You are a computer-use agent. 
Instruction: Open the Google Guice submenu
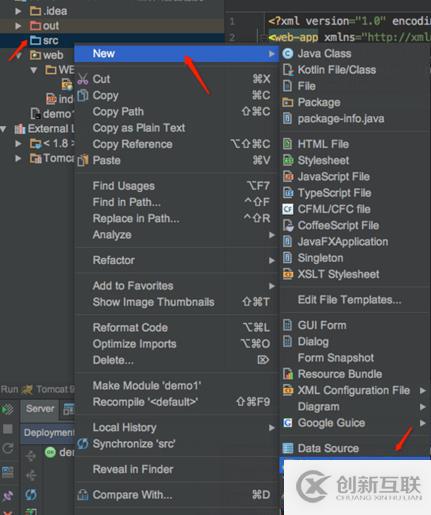point(354,423)
